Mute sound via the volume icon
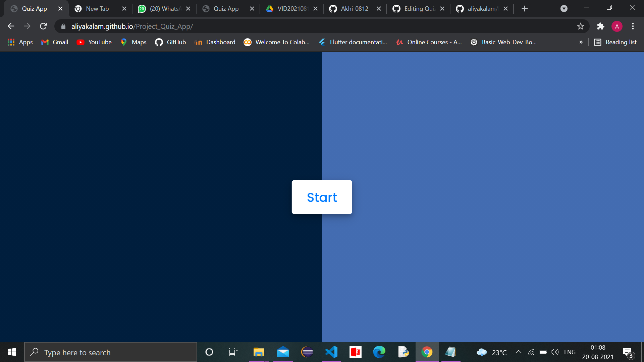Viewport: 644px width, 362px height. pos(555,352)
